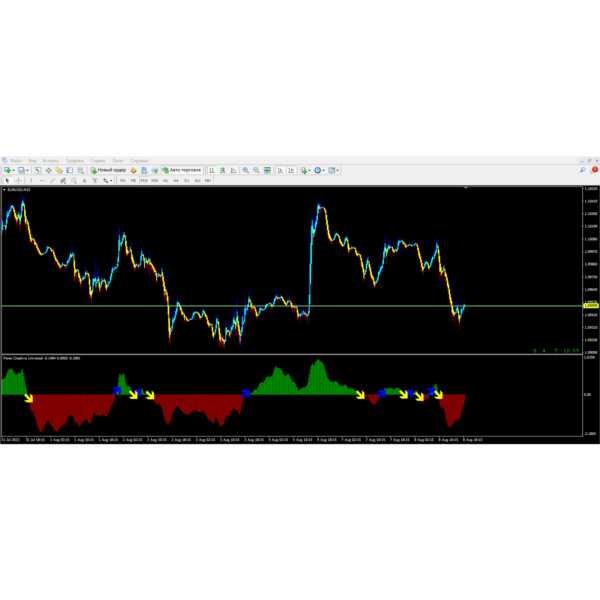
Task: Select the text tool (A)
Action: [x=85, y=181]
